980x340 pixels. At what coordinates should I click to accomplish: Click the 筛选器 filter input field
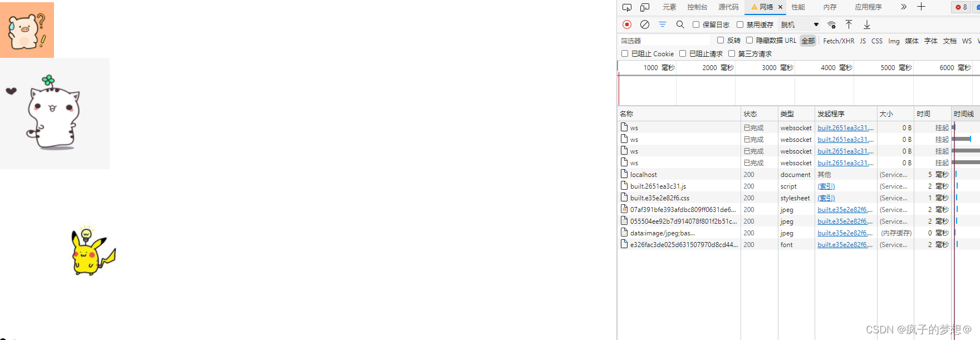pos(665,41)
